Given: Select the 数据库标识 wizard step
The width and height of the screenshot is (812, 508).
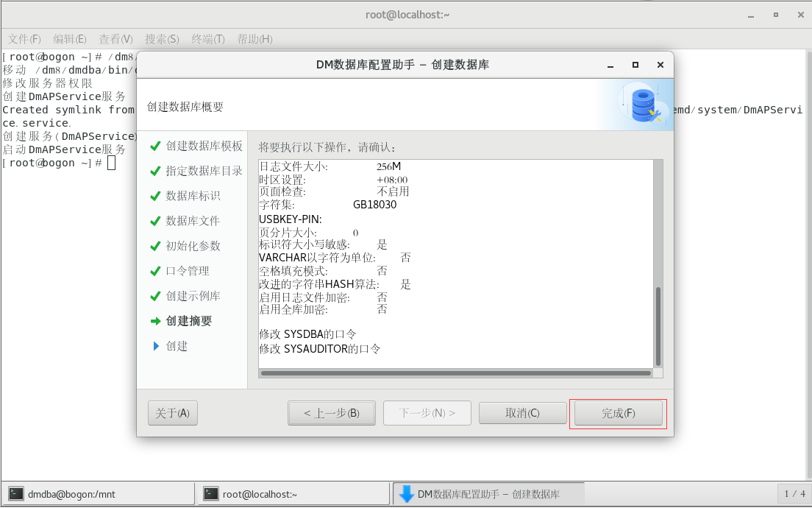Looking at the screenshot, I should (x=193, y=196).
